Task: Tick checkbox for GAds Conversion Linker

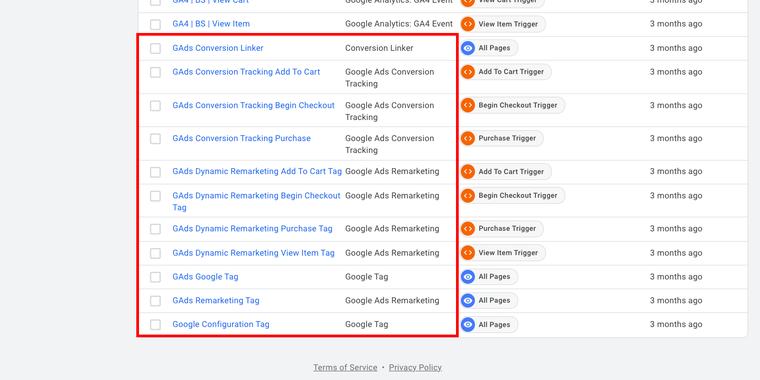Action: 155,48
